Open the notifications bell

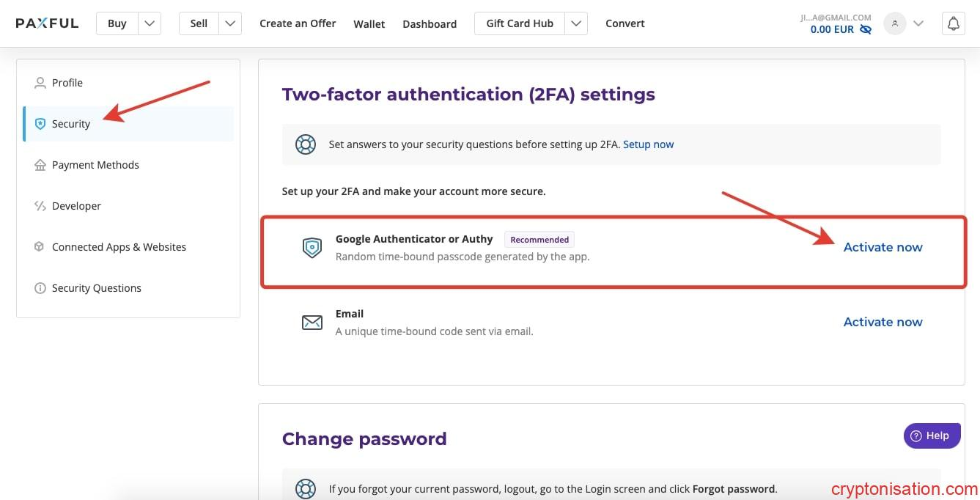point(953,23)
